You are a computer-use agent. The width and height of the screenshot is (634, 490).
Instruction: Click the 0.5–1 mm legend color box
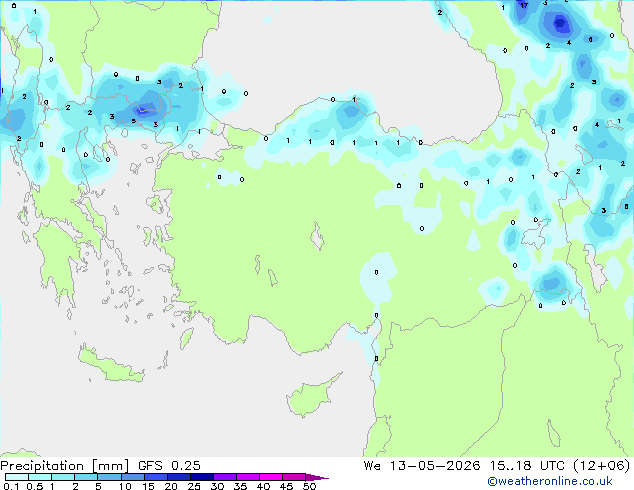click(40, 477)
